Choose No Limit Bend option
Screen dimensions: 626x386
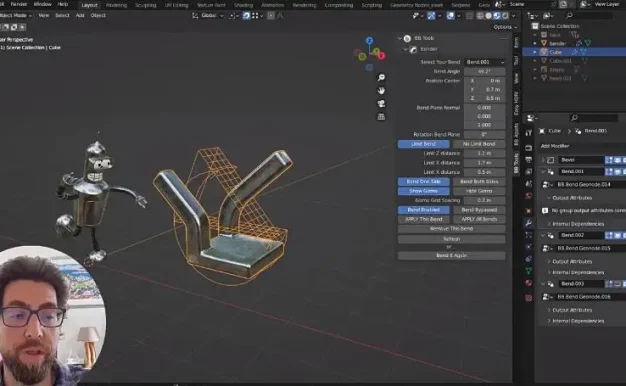[x=479, y=144]
